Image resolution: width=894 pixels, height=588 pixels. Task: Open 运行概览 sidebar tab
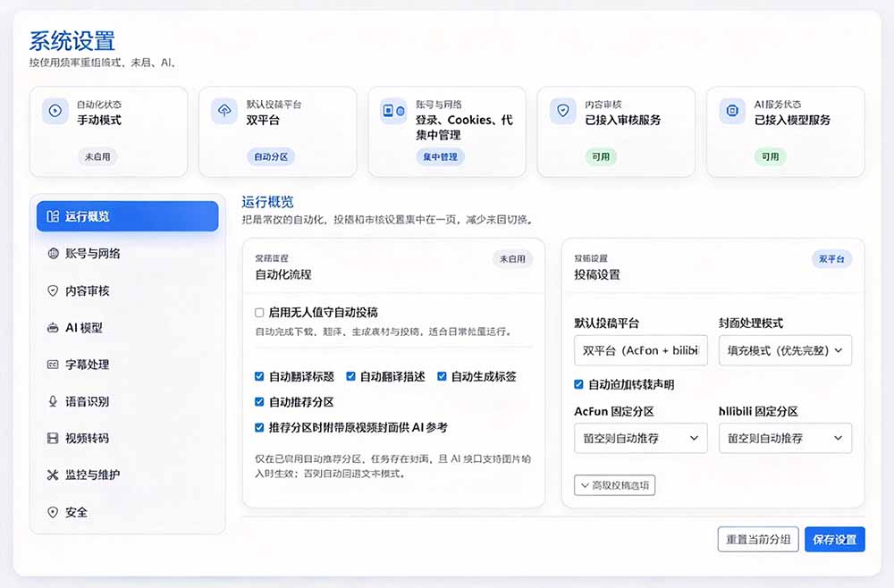(128, 216)
